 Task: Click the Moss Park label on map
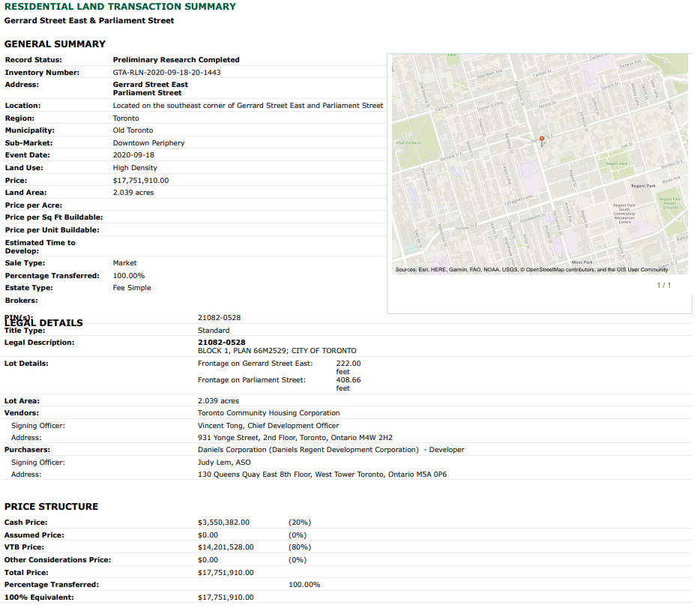[x=582, y=262]
